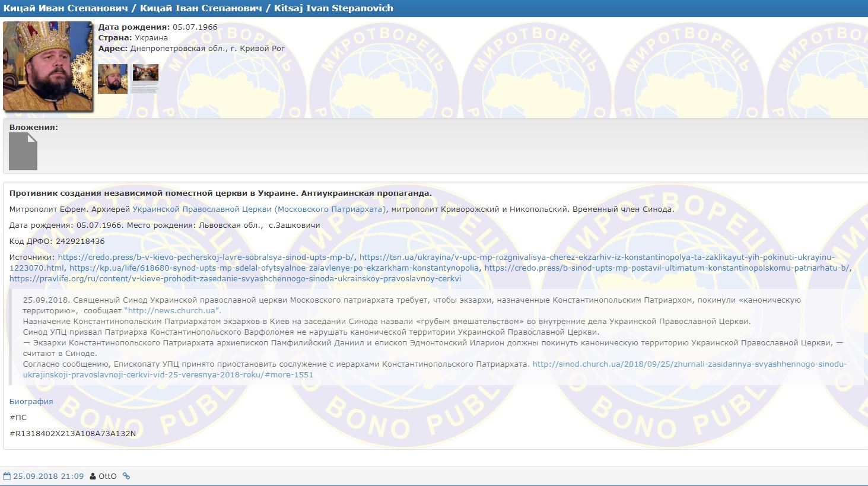Image resolution: width=868 pixels, height=486 pixels.
Task: Open the attached gray document file icon
Action: pos(23,151)
